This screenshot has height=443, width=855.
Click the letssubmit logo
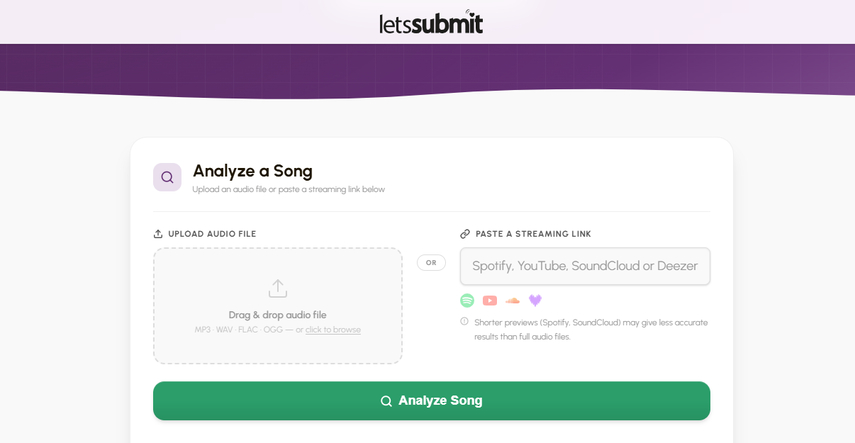point(431,23)
